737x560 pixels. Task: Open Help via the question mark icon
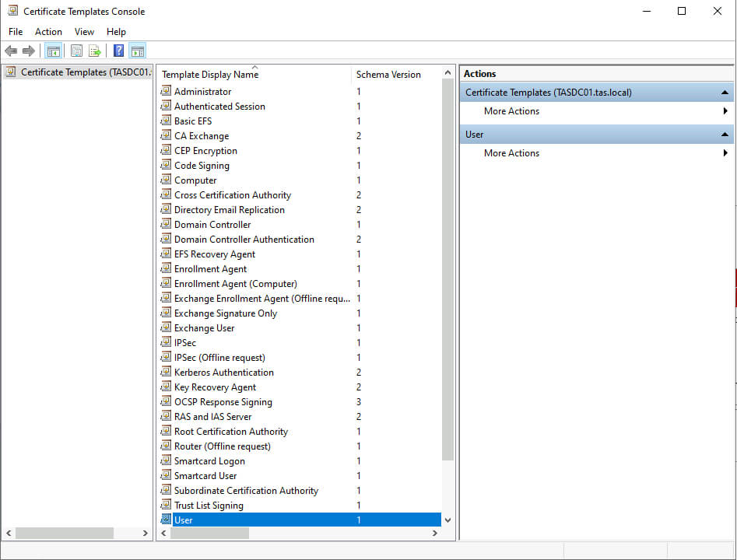(x=118, y=51)
